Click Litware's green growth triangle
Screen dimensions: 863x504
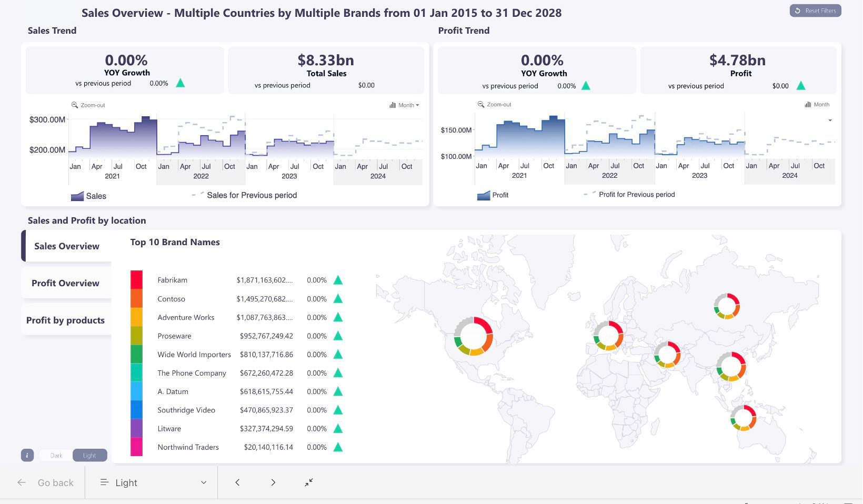click(x=338, y=428)
